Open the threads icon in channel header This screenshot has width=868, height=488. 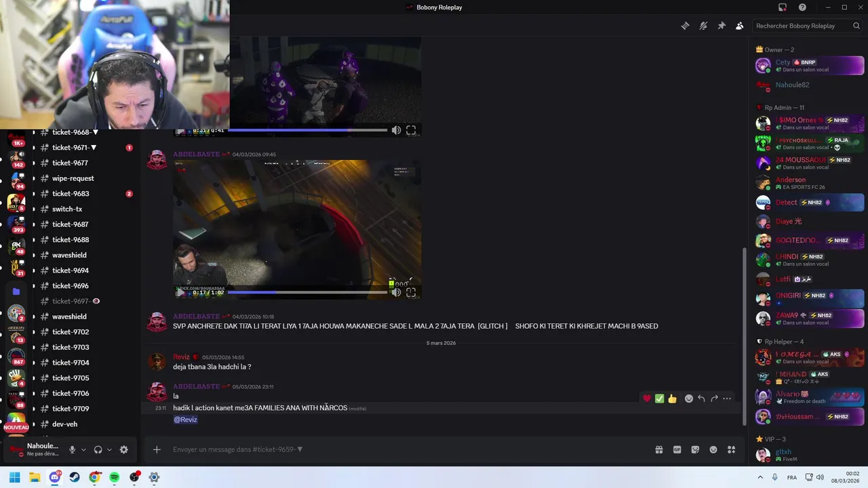click(685, 26)
